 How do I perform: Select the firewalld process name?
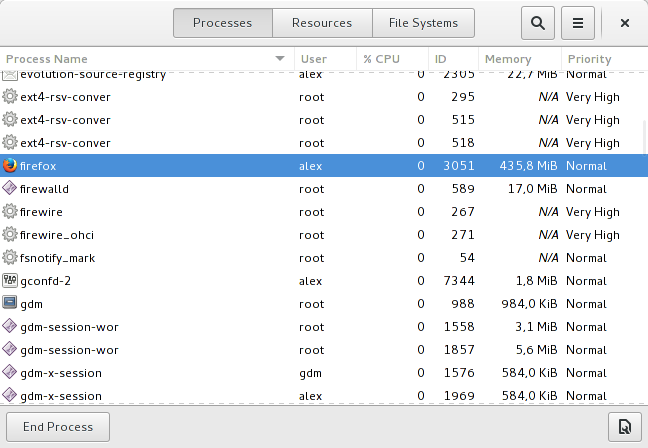tap(44, 189)
